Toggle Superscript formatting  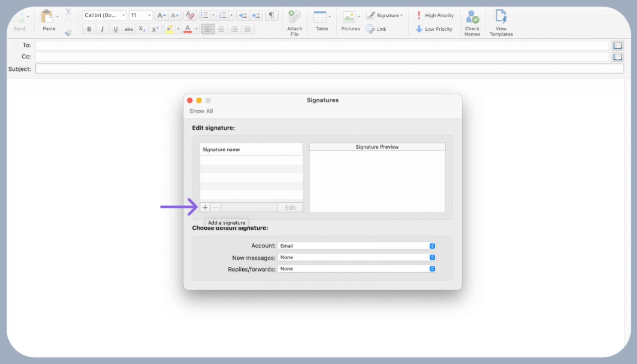click(x=155, y=29)
